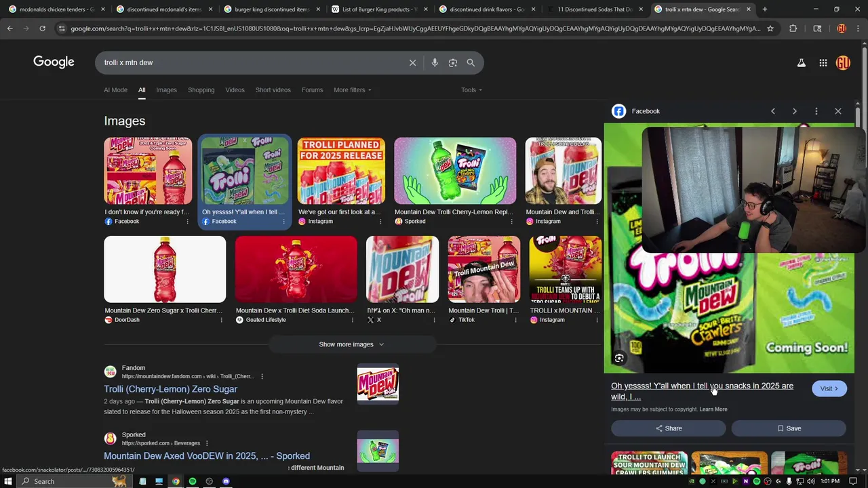Open Google apps grid

[x=823, y=62]
